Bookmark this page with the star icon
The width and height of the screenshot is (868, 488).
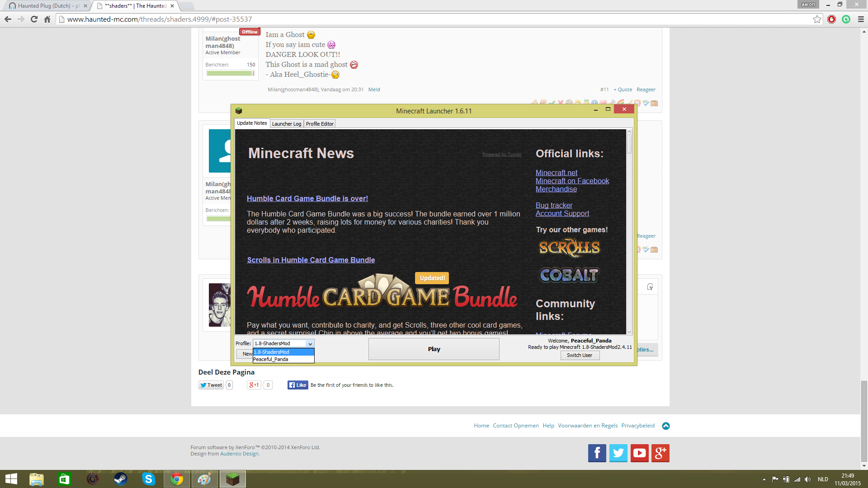(x=817, y=19)
